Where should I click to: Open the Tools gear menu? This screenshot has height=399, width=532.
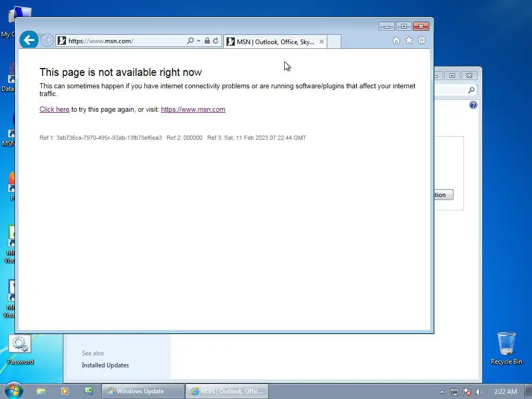pos(422,41)
